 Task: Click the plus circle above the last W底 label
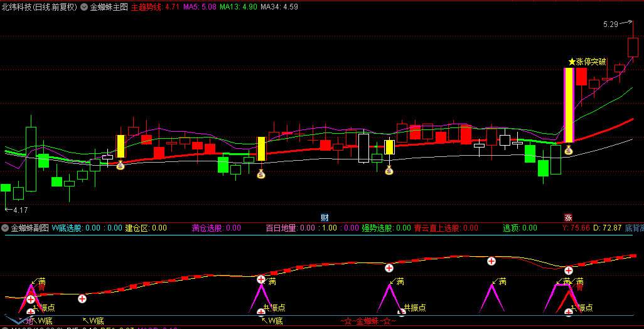pyautogui.click(x=261, y=313)
